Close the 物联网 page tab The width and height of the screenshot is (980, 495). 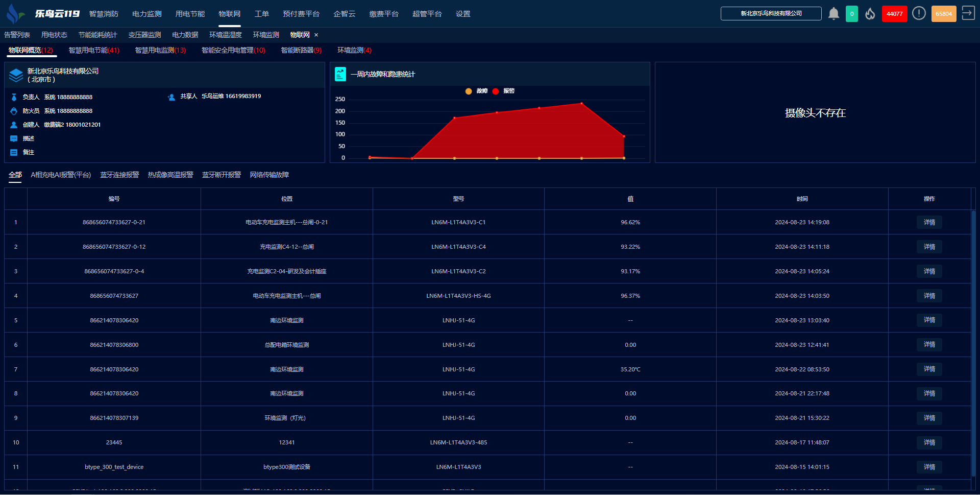point(316,35)
